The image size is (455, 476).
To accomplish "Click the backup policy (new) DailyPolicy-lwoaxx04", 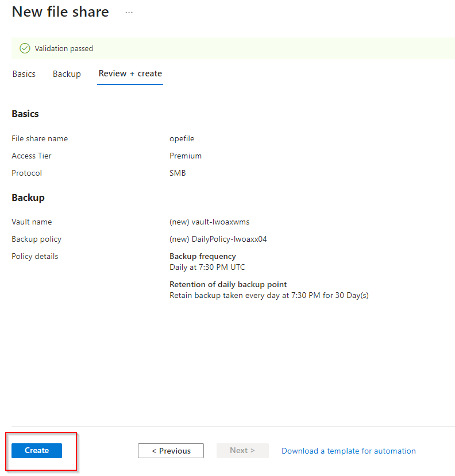I will pyautogui.click(x=218, y=239).
